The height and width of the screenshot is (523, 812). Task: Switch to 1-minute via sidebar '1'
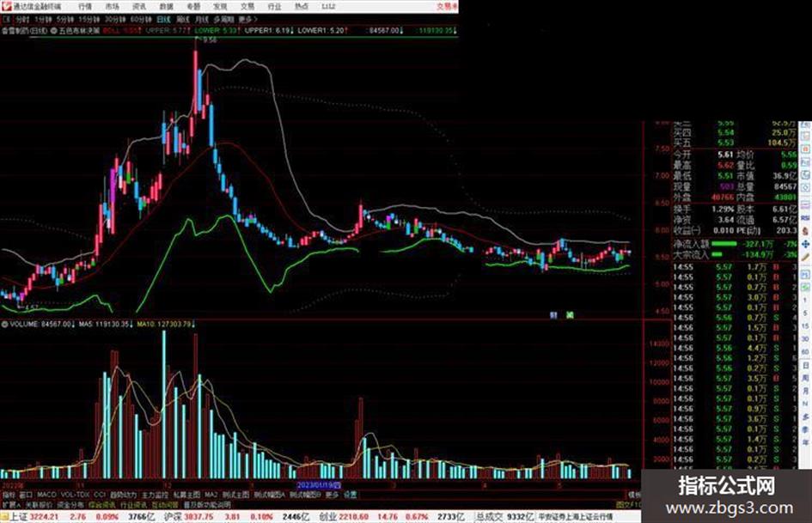[805, 301]
